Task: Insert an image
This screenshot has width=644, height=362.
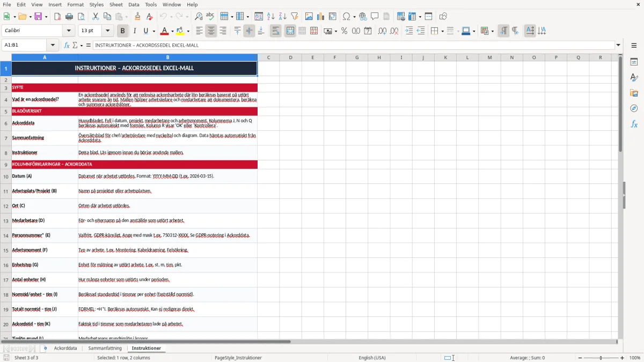Action: click(309, 17)
